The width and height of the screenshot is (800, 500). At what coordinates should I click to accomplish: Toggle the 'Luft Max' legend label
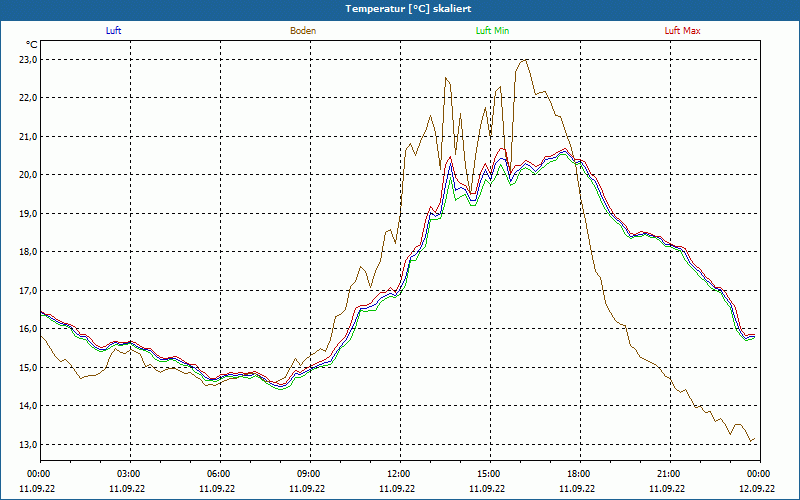[x=683, y=31]
